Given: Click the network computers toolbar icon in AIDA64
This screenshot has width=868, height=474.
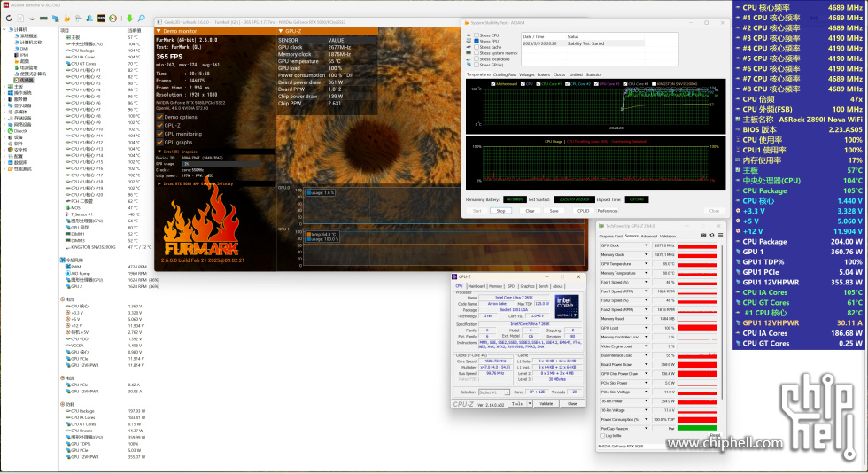Looking at the screenshot, I should (x=55, y=19).
